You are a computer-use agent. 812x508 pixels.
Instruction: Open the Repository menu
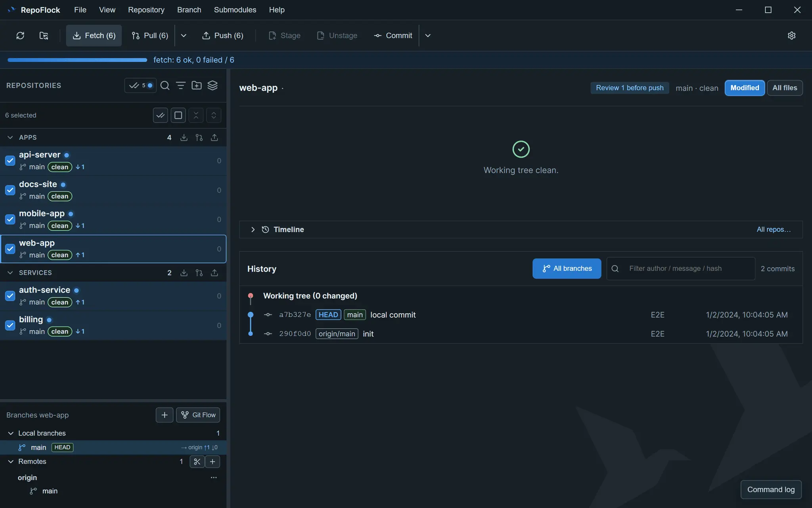tap(146, 10)
